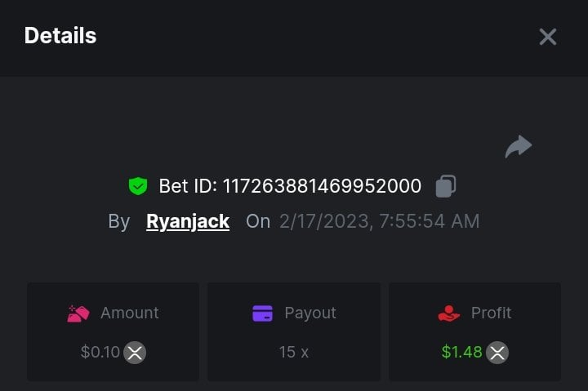Click the 15 x payout value
588x391 pixels.
(294, 353)
